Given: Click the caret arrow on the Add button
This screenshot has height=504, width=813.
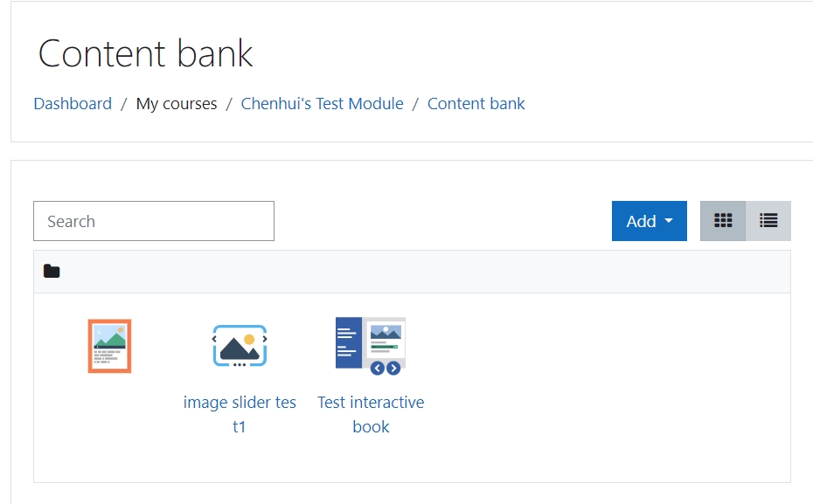Looking at the screenshot, I should (x=667, y=221).
